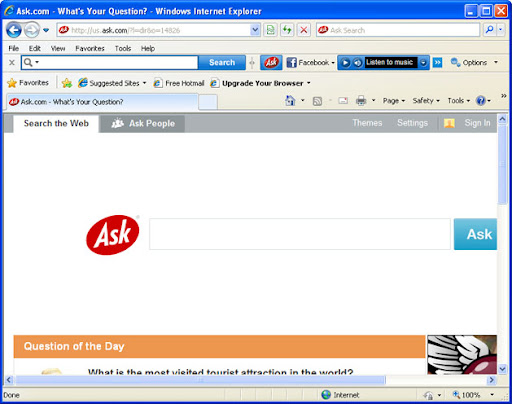Refresh the page with the Refresh icon
Viewport: 512px width, 404px height.
coord(287,30)
